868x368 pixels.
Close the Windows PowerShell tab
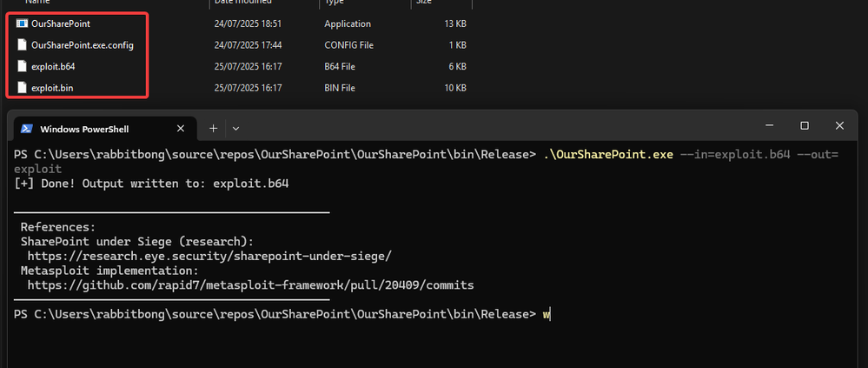tap(181, 129)
